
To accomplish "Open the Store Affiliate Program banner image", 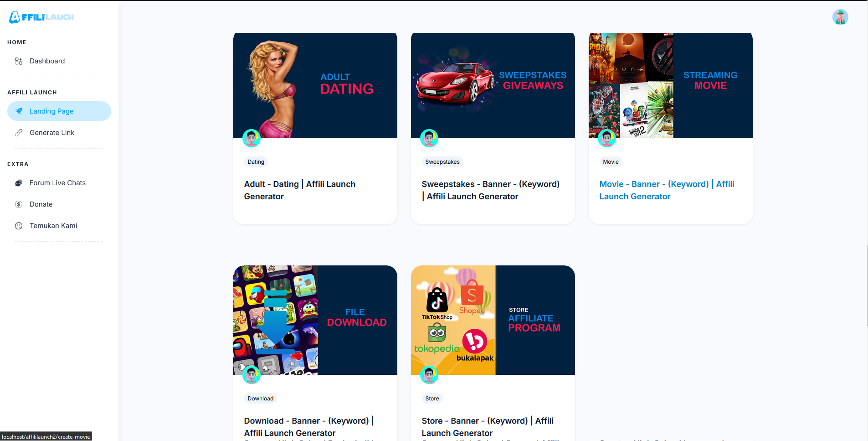I will coord(493,320).
